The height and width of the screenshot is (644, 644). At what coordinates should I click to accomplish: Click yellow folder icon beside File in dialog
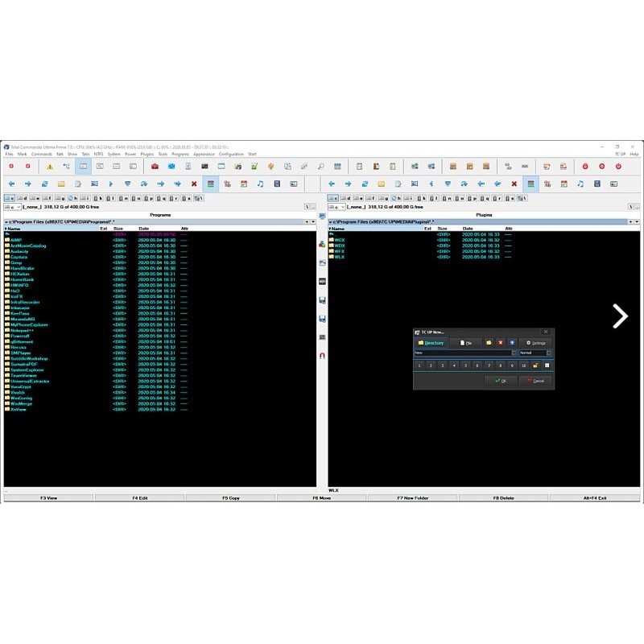[489, 343]
